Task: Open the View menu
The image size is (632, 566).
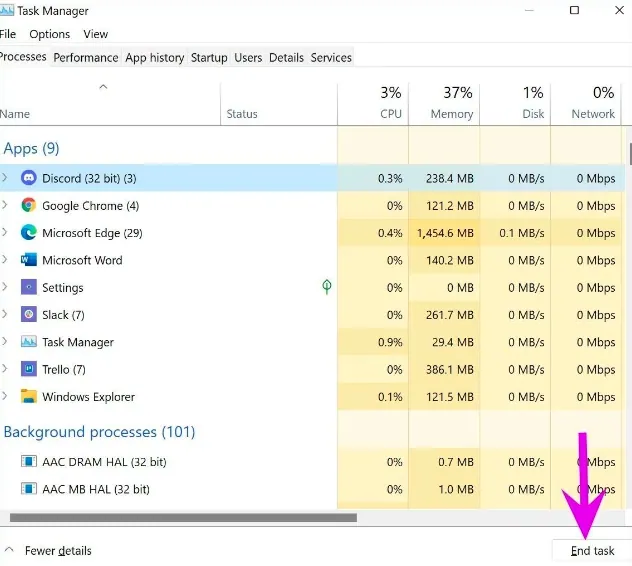Action: pyautogui.click(x=96, y=34)
